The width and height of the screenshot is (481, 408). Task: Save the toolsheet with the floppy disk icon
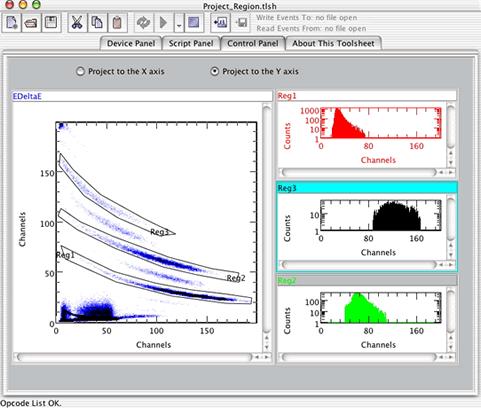pyautogui.click(x=51, y=23)
